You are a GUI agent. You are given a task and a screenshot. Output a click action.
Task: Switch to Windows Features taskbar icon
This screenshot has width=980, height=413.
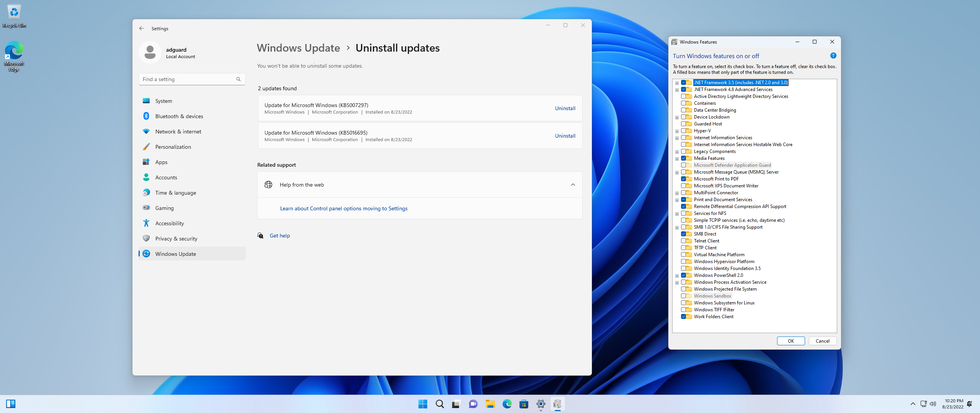[x=557, y=404]
